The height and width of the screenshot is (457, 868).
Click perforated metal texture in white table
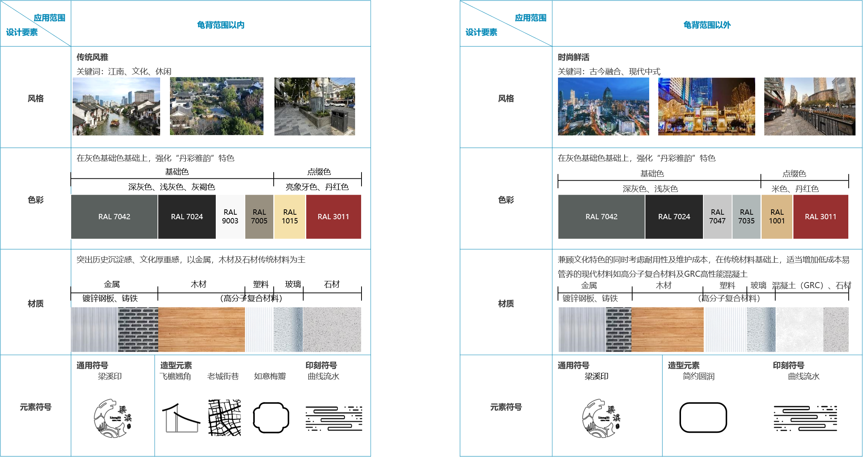coord(619,329)
